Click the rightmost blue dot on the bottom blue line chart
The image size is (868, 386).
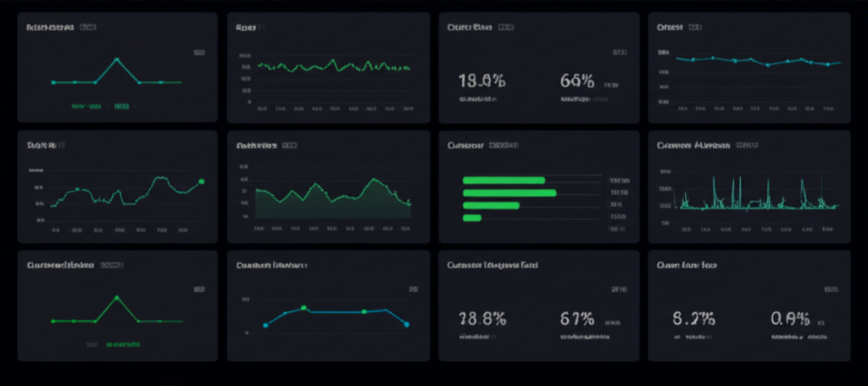[x=407, y=324]
